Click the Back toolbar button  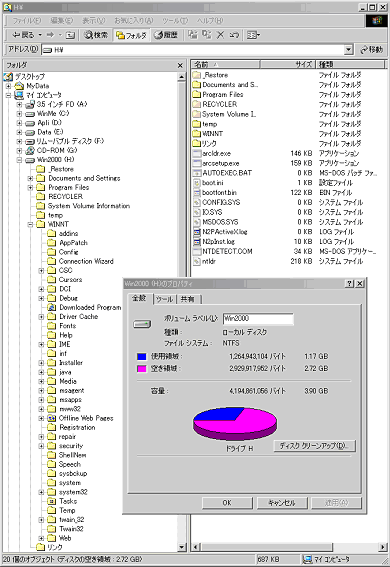[x=24, y=35]
